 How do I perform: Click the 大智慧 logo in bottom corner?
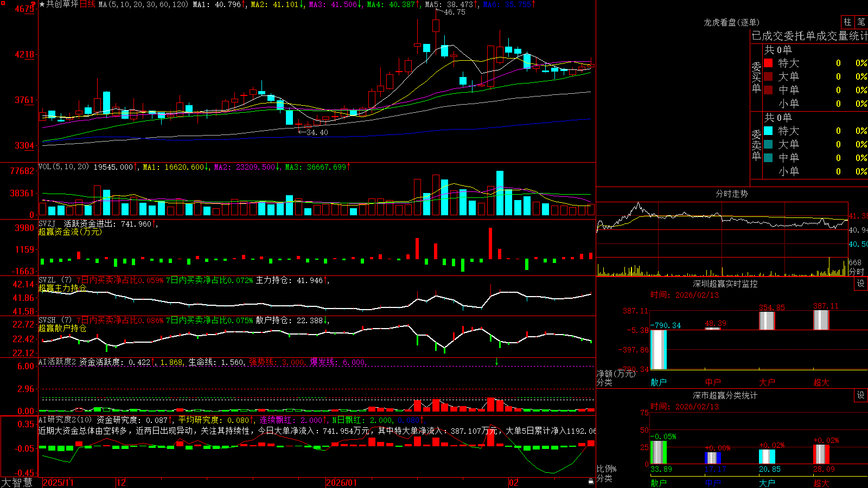pyautogui.click(x=17, y=483)
